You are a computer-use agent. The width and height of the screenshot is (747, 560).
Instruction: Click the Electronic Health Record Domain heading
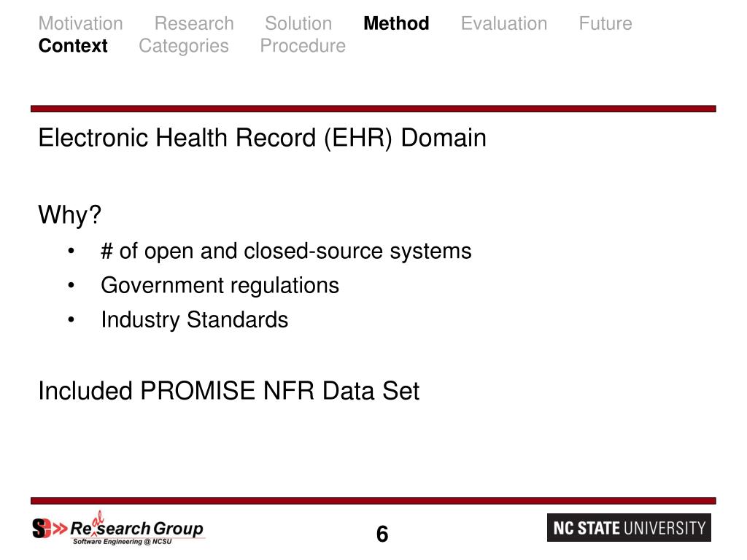point(262,138)
